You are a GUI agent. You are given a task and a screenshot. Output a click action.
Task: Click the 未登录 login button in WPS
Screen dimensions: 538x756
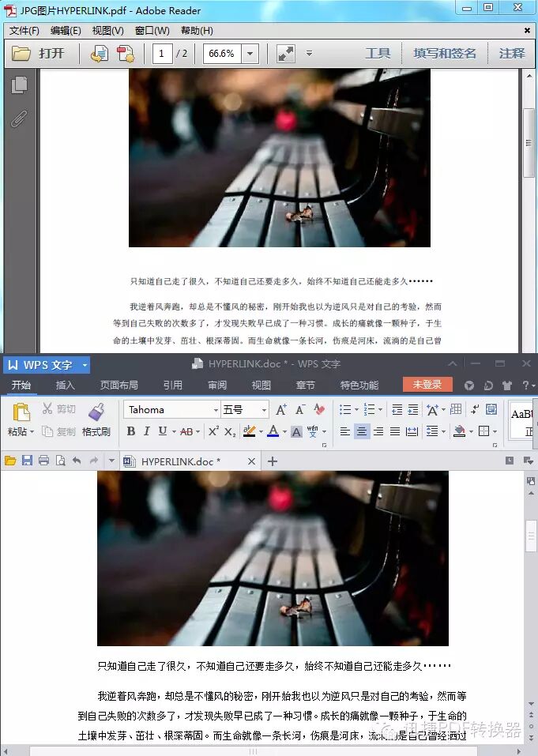[427, 384]
